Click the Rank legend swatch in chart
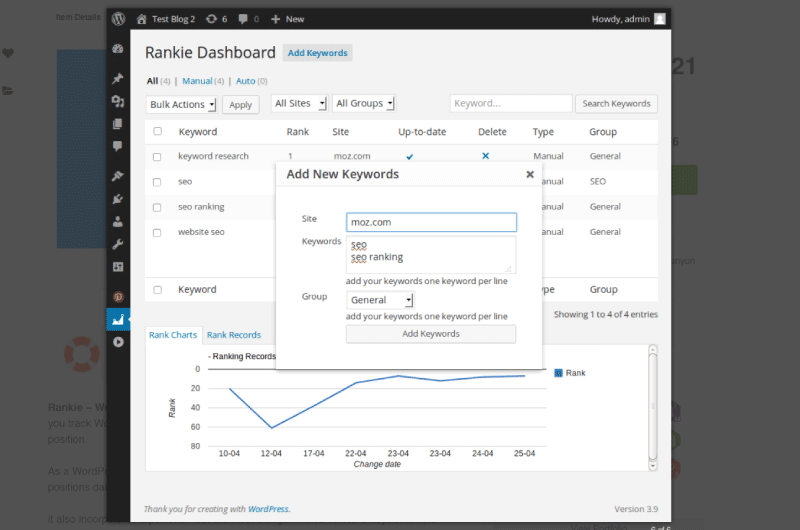 coord(558,373)
